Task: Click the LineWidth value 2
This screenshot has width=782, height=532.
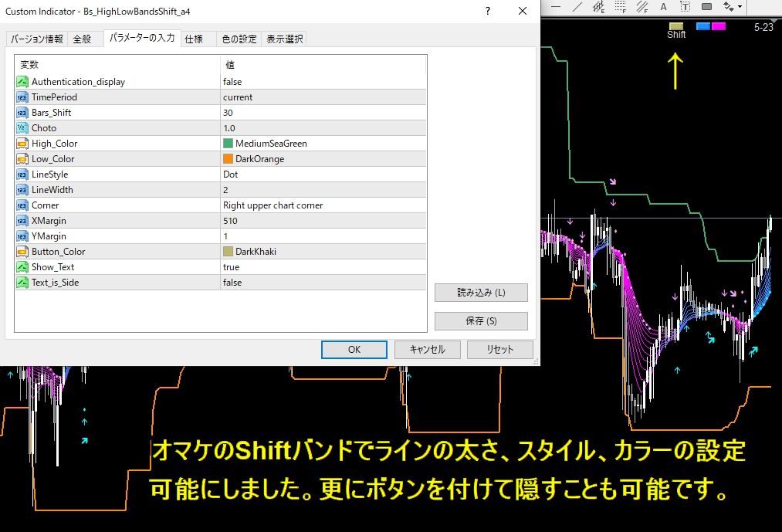Action: [x=225, y=190]
